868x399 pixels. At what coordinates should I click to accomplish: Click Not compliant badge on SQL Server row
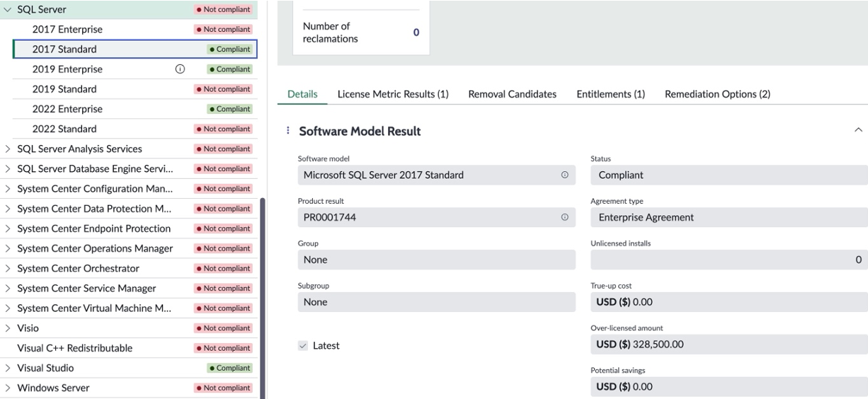223,10
